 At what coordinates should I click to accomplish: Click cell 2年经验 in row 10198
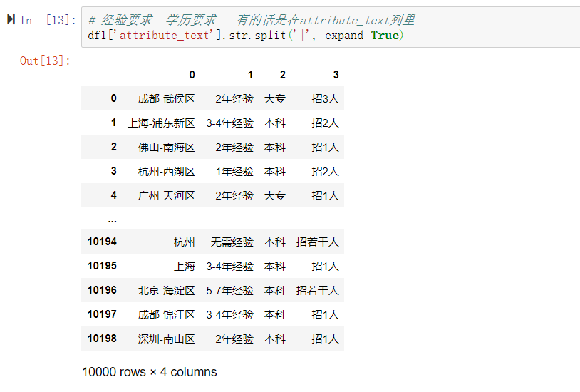click(234, 339)
